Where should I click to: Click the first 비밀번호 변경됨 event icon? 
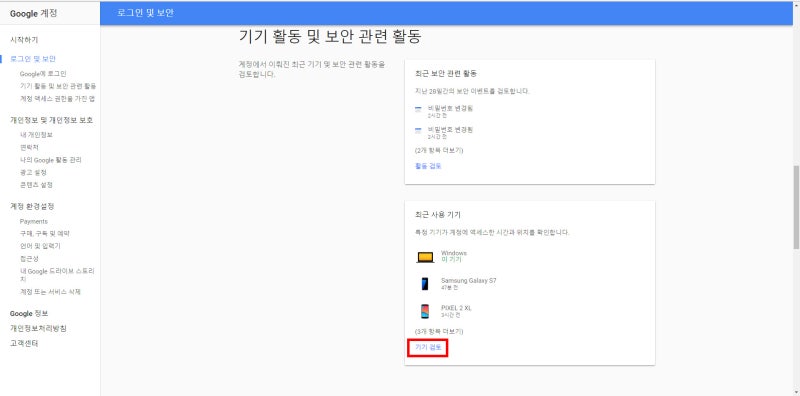(x=418, y=109)
